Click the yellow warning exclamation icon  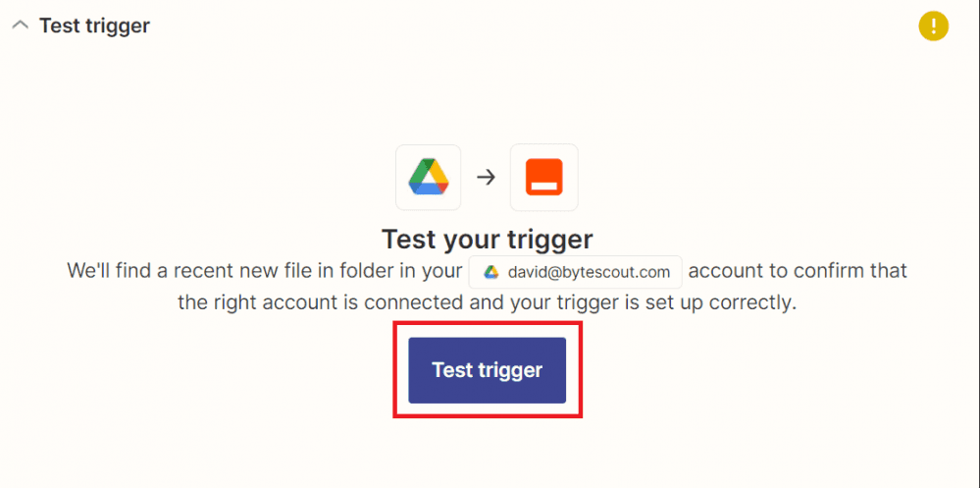click(x=933, y=27)
